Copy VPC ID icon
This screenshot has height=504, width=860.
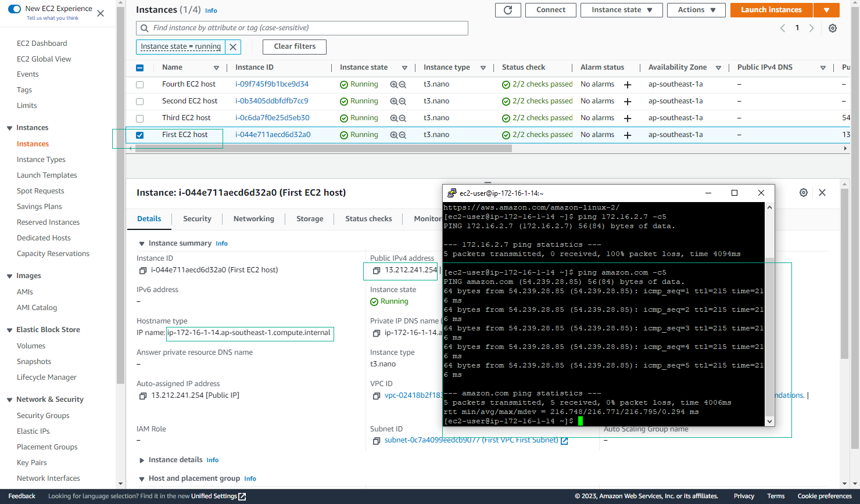tap(377, 396)
